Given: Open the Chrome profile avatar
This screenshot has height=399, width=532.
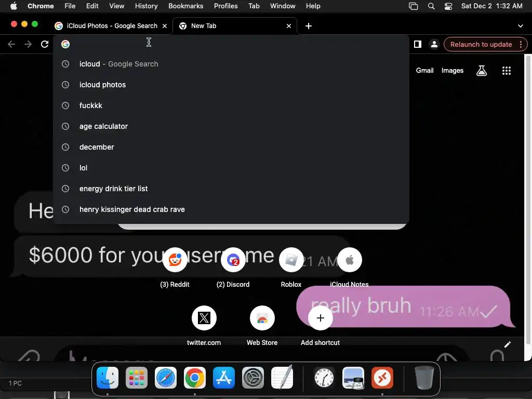Looking at the screenshot, I should pyautogui.click(x=434, y=44).
